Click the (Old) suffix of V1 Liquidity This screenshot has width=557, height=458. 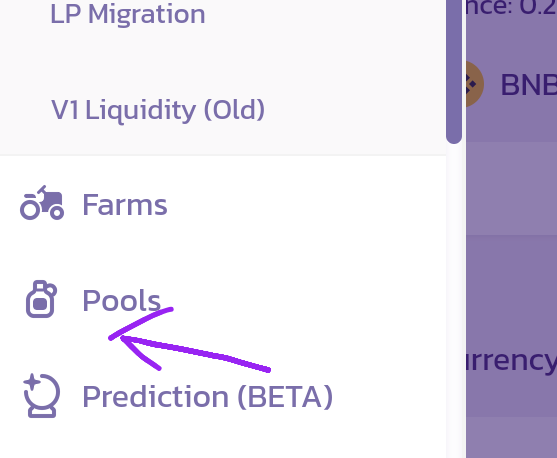(x=234, y=110)
